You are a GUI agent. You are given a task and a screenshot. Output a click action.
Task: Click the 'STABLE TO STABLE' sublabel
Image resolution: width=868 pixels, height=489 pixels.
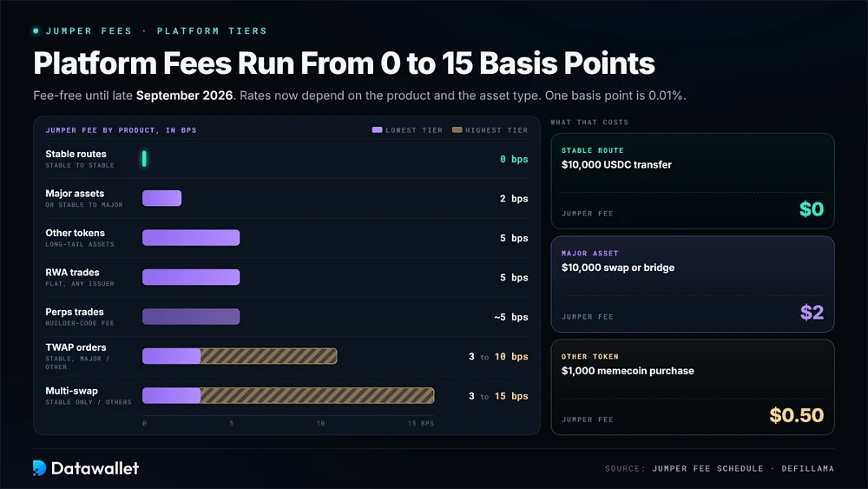80,165
